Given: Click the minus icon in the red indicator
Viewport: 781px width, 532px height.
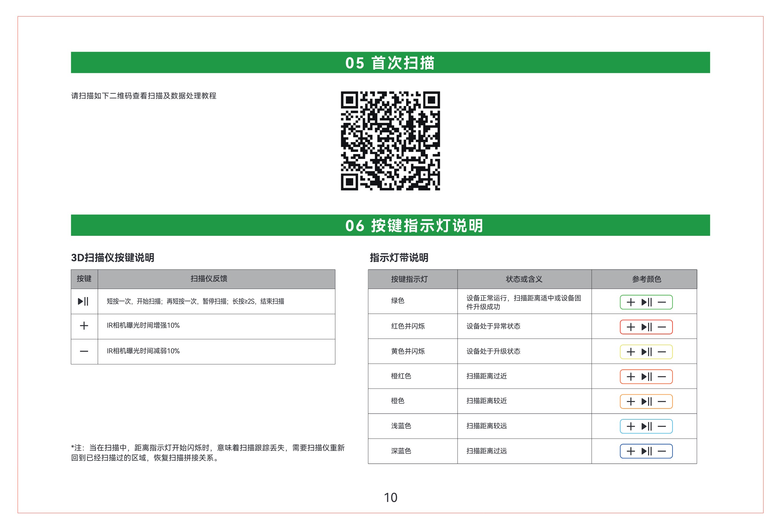Looking at the screenshot, I should [662, 327].
